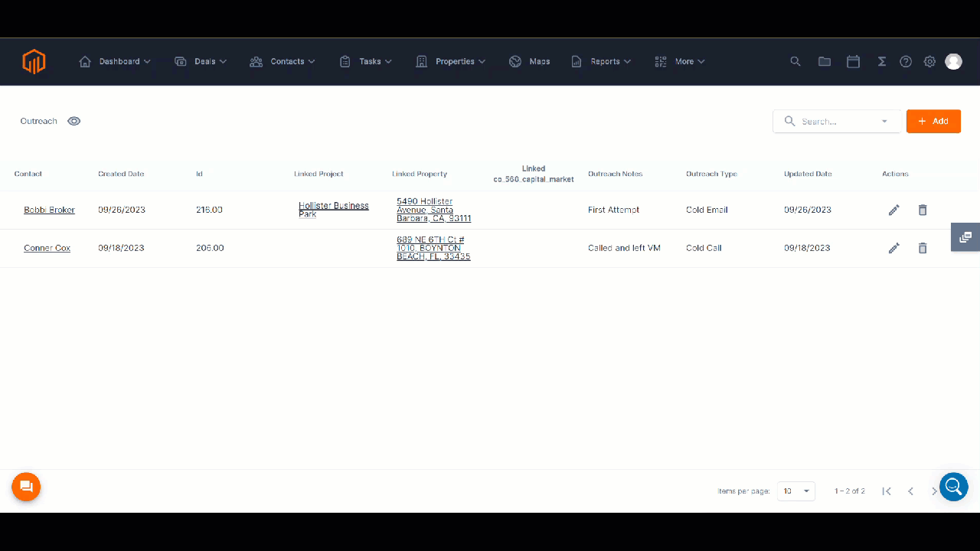Screen dimensions: 980x551
Task: Edit the Bobbi Broker outreach record
Action: (893, 210)
